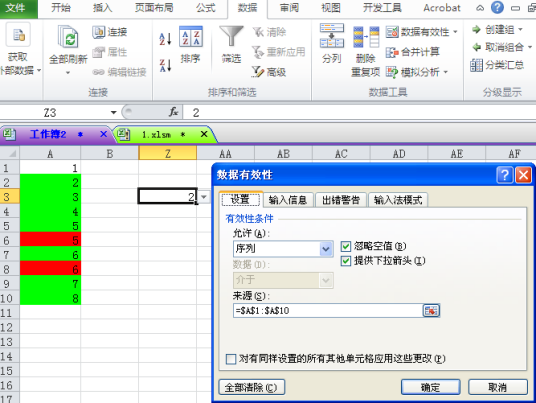Open the 公式 ribbon tab

(x=205, y=8)
